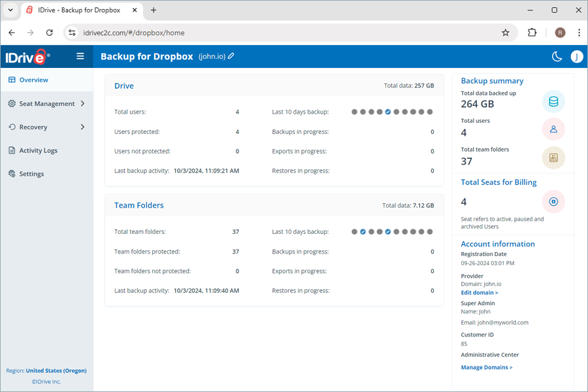Click the Manage Domains link
This screenshot has height=392, width=588.
click(486, 367)
